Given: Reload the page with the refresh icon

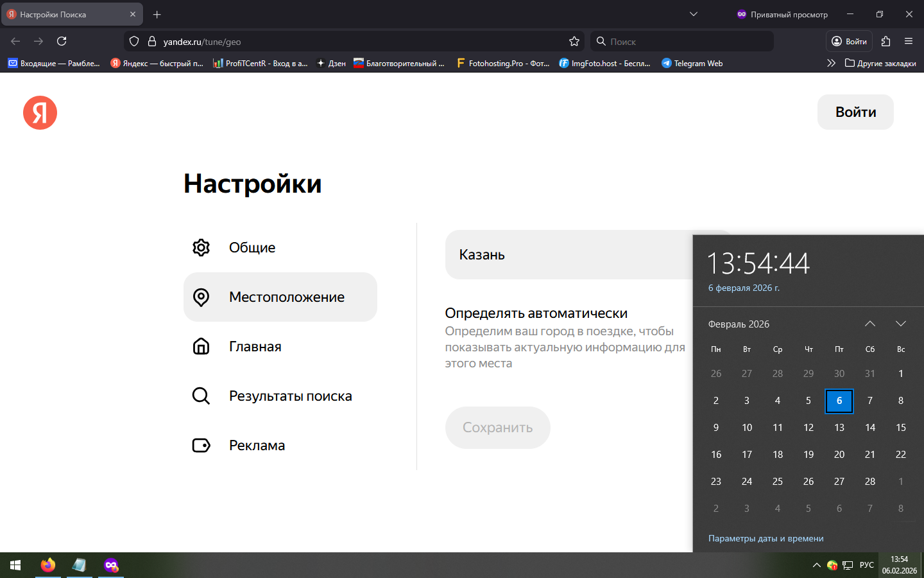Looking at the screenshot, I should tap(62, 41).
